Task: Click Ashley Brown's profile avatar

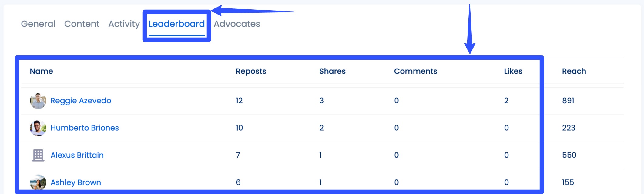Action: pos(38,182)
